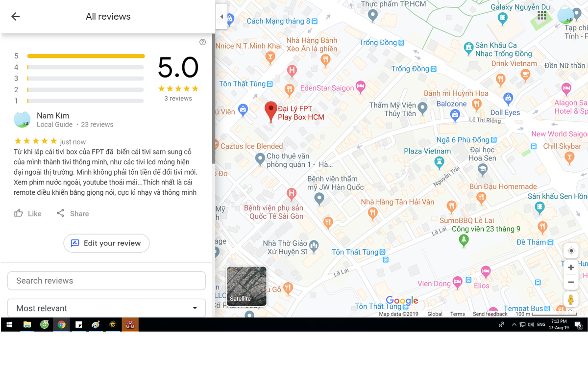Select the Plaza Vietnam marker
The width and height of the screenshot is (588, 368).
440,162
